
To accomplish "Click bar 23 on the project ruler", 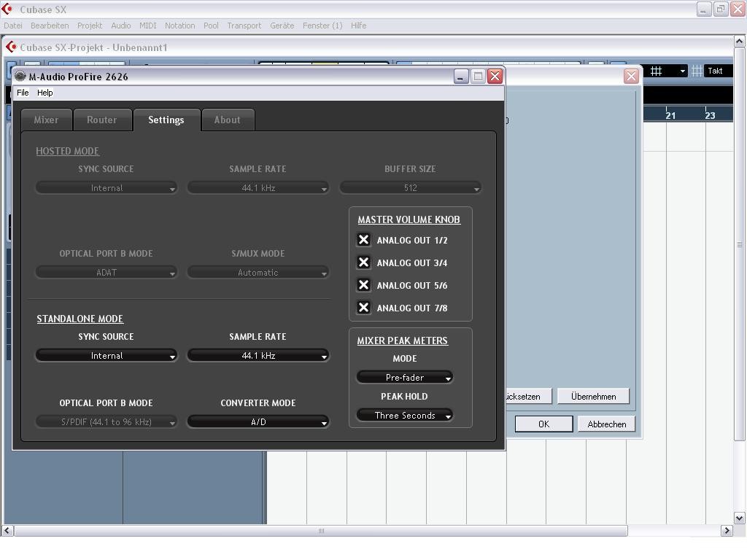I will [710, 114].
